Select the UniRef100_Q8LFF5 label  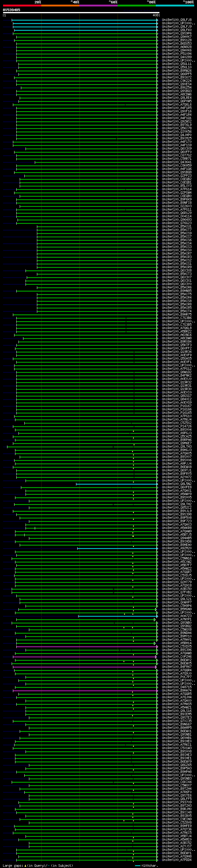click(177, 799)
